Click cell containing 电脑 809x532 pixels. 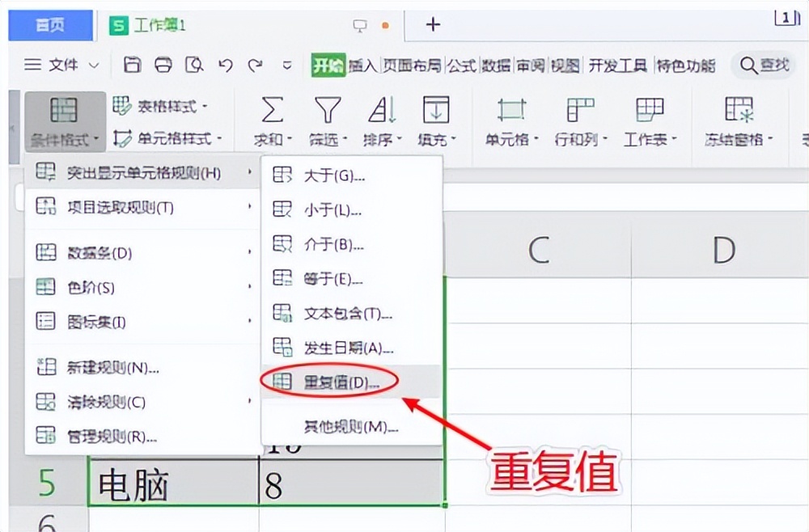click(x=174, y=483)
